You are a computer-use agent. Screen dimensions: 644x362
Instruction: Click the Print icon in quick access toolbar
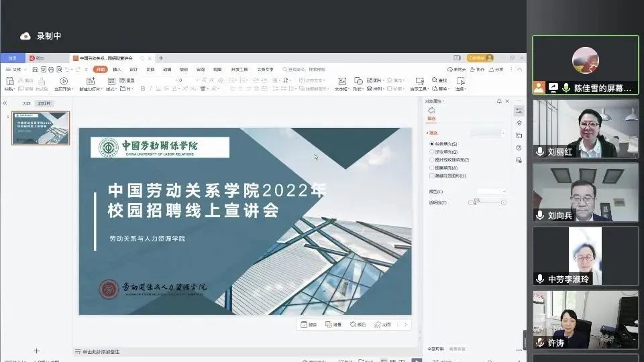(x=52, y=69)
